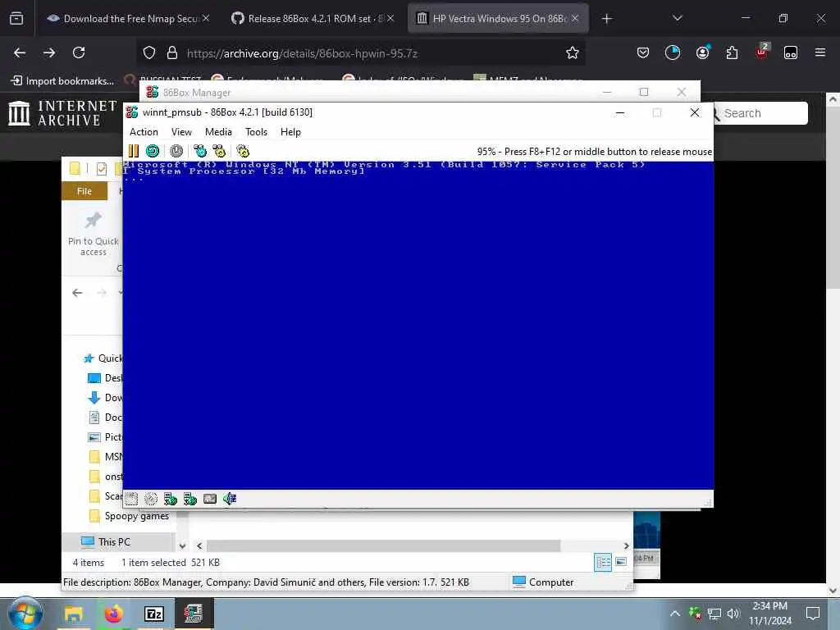The image size is (840, 630).
Task: Expand the list all tabs dropdown
Action: coord(677,18)
